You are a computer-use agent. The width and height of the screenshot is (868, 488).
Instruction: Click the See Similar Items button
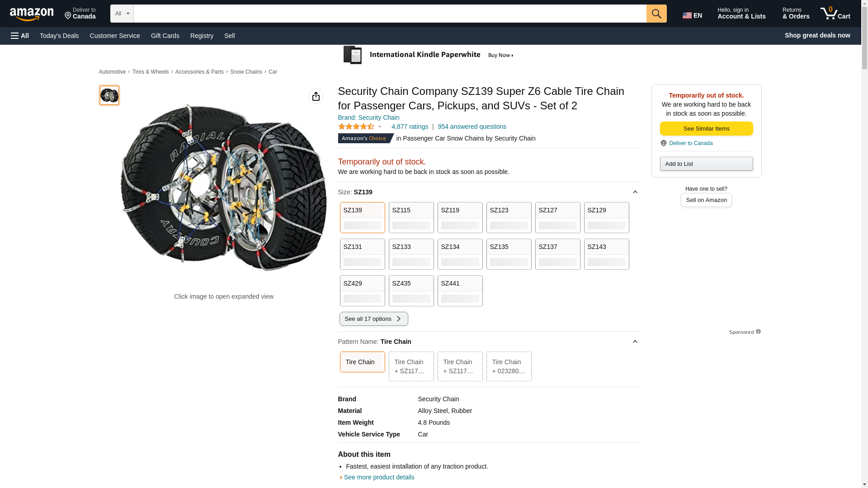[706, 129]
